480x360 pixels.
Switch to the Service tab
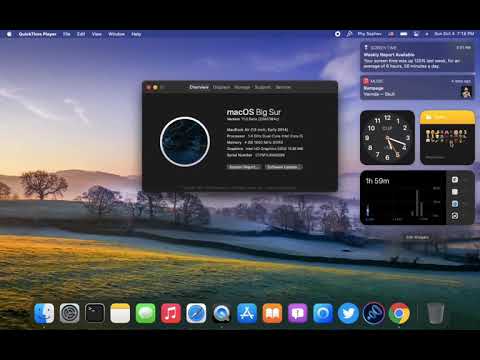click(x=283, y=87)
